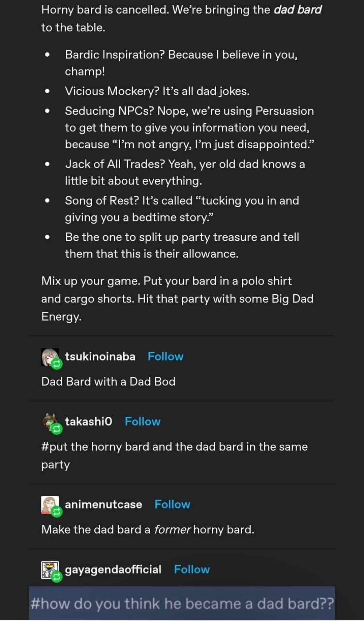Viewport: 364px width, 621px height.
Task: Open the gayagendaofficial username link
Action: 113,569
